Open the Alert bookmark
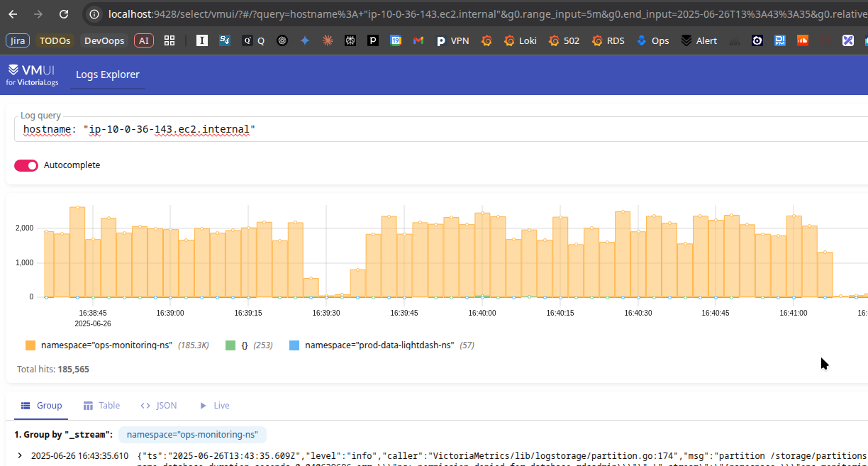This screenshot has height=466, width=868. pyautogui.click(x=699, y=40)
